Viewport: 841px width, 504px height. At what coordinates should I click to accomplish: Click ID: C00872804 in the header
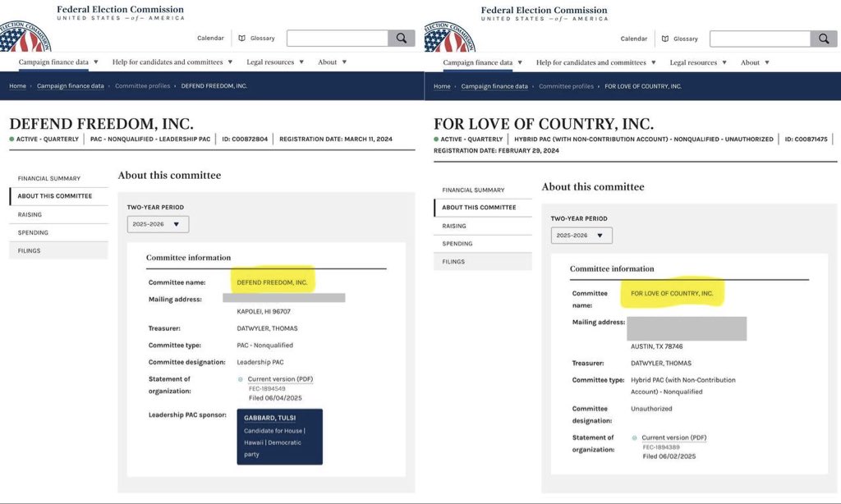pyautogui.click(x=245, y=139)
